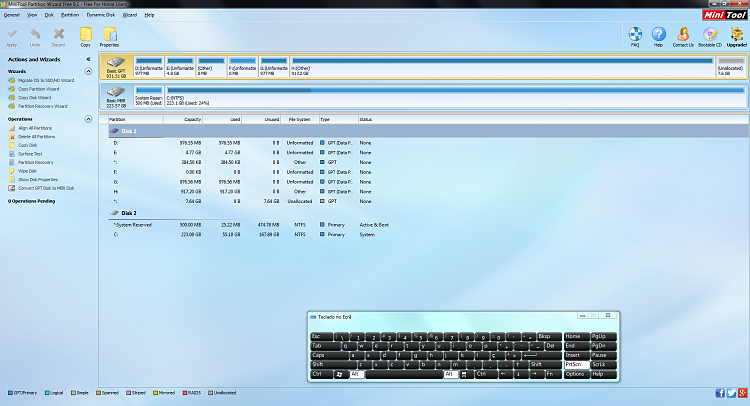Start the Copy Partition Wizard
This screenshot has height=406, width=750.
38,89
